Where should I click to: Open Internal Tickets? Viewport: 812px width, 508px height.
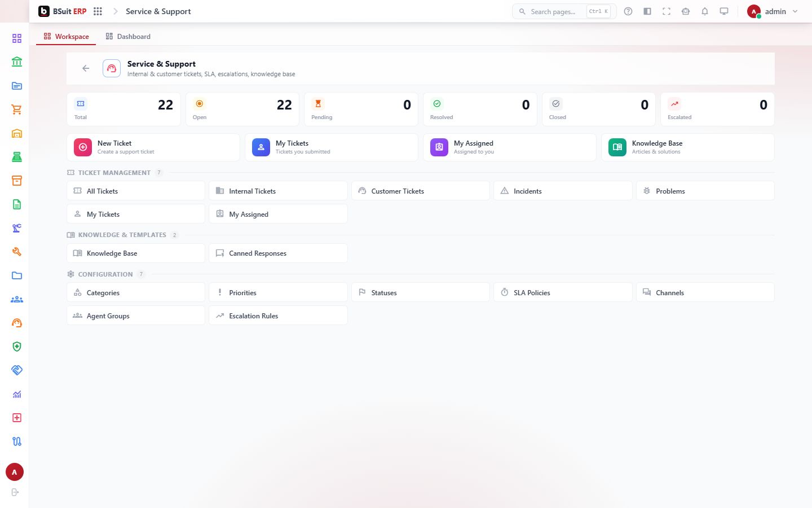pos(278,191)
